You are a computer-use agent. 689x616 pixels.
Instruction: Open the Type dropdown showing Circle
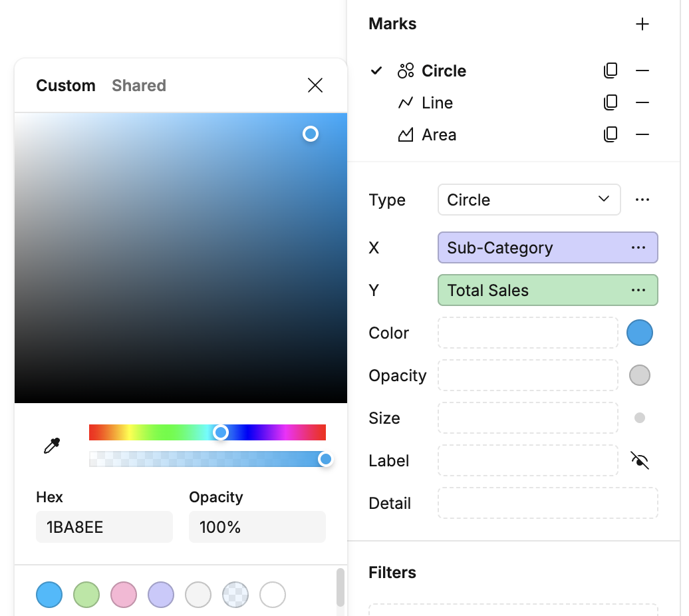pyautogui.click(x=529, y=200)
